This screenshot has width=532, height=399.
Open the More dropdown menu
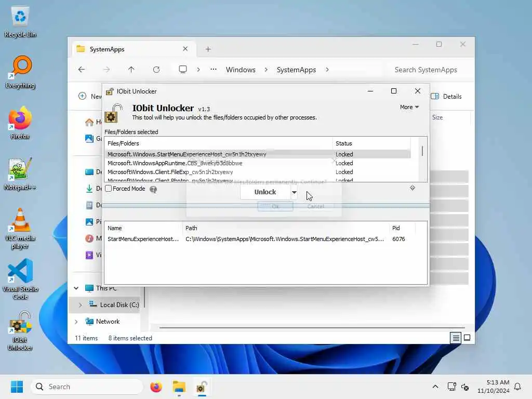coord(409,107)
